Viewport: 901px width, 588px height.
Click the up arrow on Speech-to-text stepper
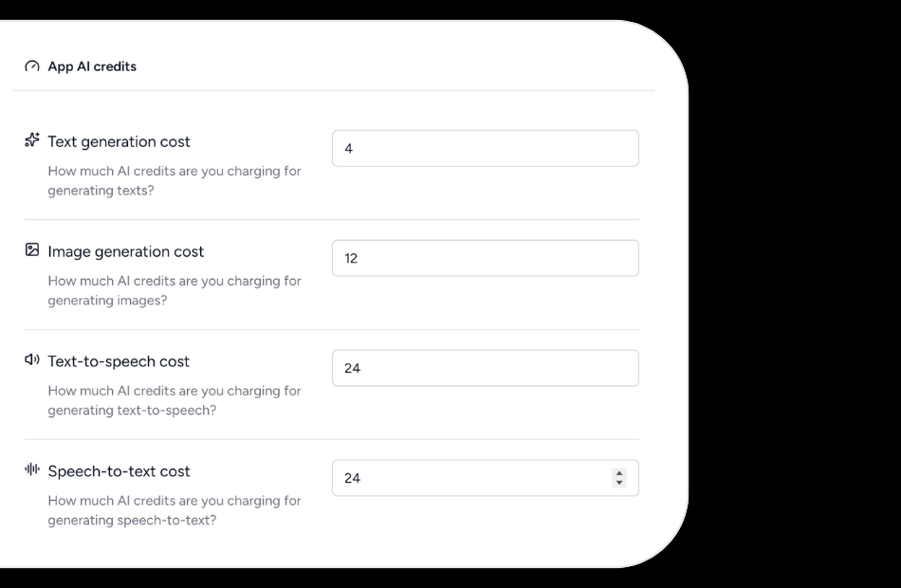click(x=619, y=472)
